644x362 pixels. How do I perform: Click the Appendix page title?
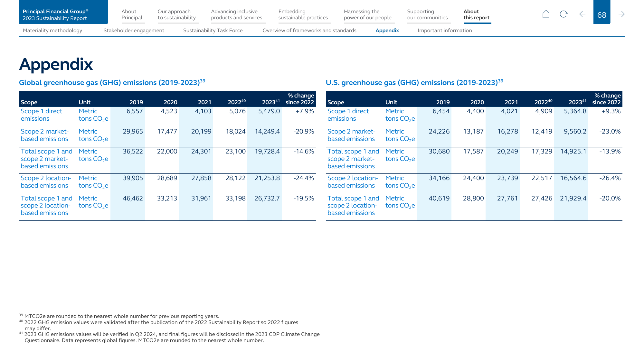[56, 64]
